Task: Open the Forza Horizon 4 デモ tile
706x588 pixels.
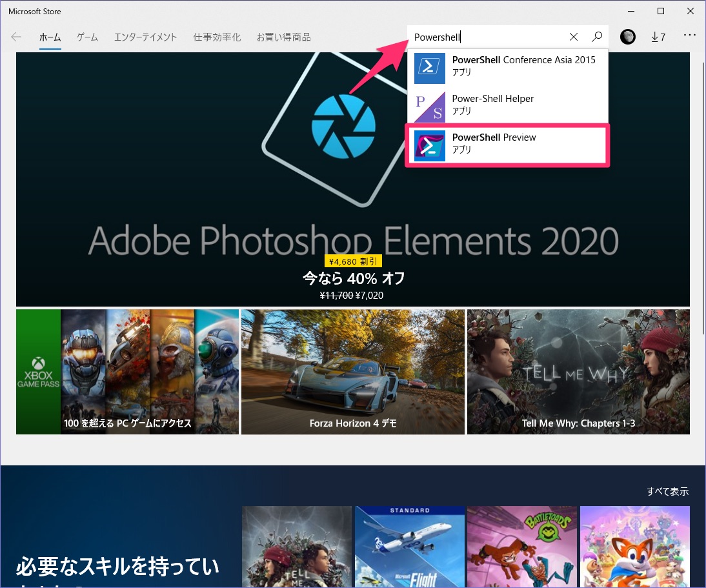Action: pos(352,372)
